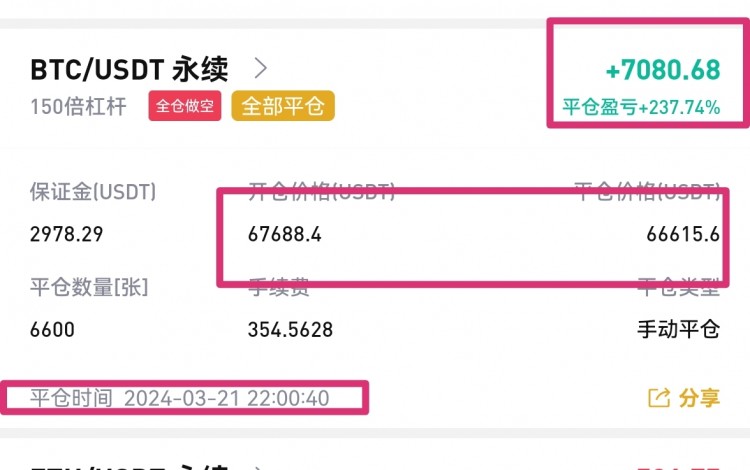Open BTC/USDT perpetual contract chevron arrow
The width and height of the screenshot is (750, 470).
tap(261, 68)
